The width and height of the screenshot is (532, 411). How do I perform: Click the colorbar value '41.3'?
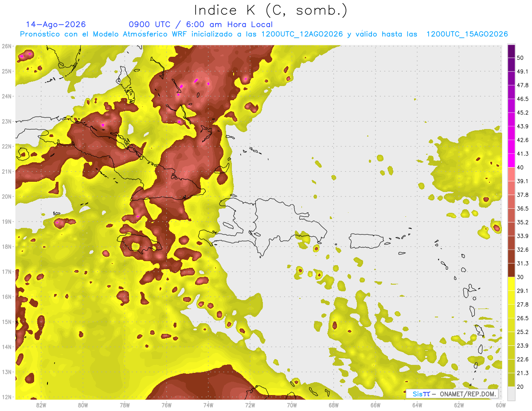pos(523,154)
